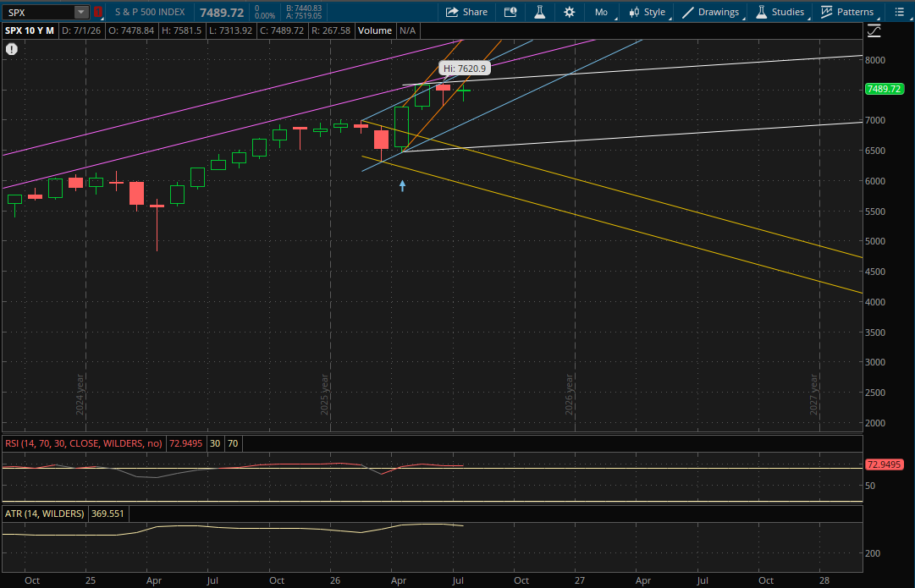Click the ATR value 369.551
The height and width of the screenshot is (588, 915).
point(108,514)
